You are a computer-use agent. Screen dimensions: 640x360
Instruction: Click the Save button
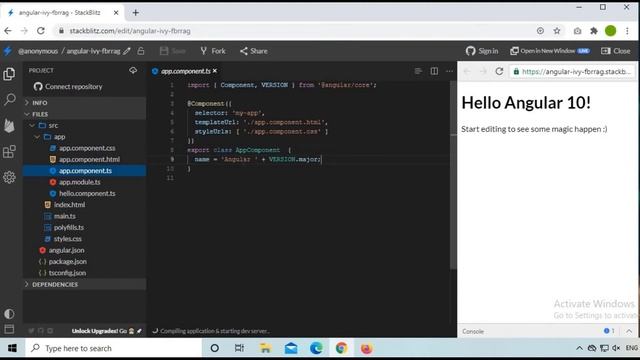tap(173, 51)
